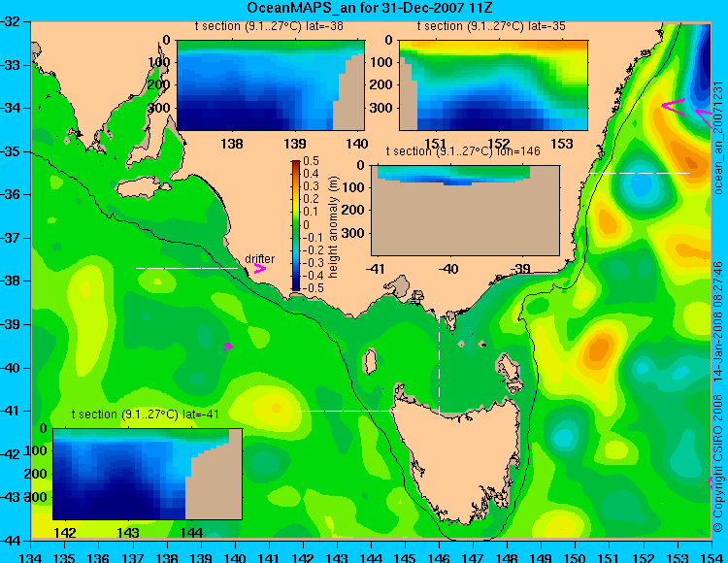Click the blue cold eddy near 152E, 36S

[x=643, y=183]
